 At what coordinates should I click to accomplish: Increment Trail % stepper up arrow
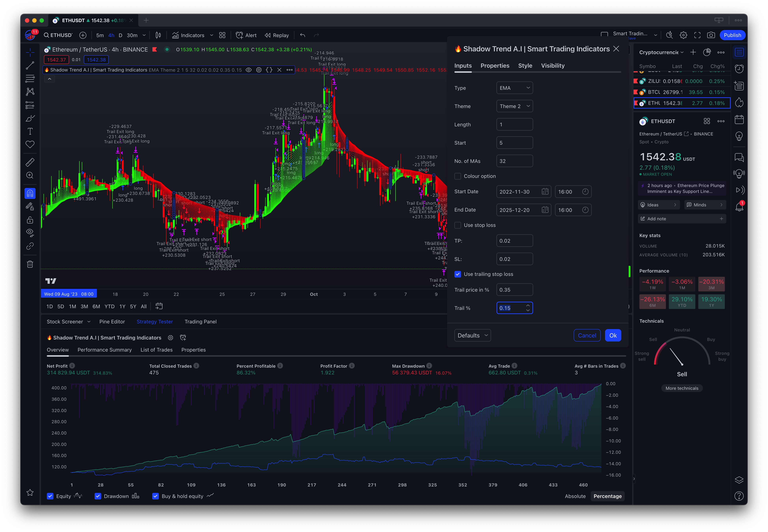coord(528,305)
